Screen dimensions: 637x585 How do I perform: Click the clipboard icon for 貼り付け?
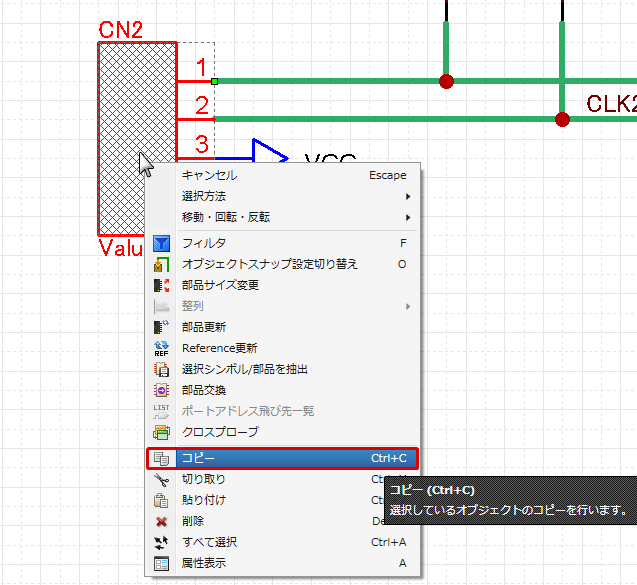click(x=161, y=500)
